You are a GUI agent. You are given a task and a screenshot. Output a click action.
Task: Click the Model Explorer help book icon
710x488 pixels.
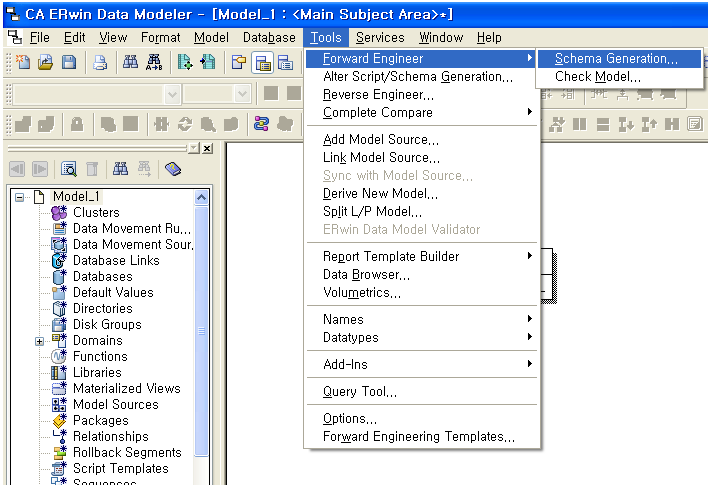pyautogui.click(x=173, y=169)
